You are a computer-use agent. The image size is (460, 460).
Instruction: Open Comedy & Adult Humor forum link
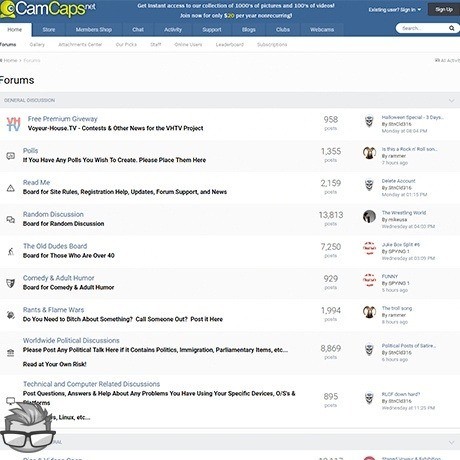tap(59, 278)
